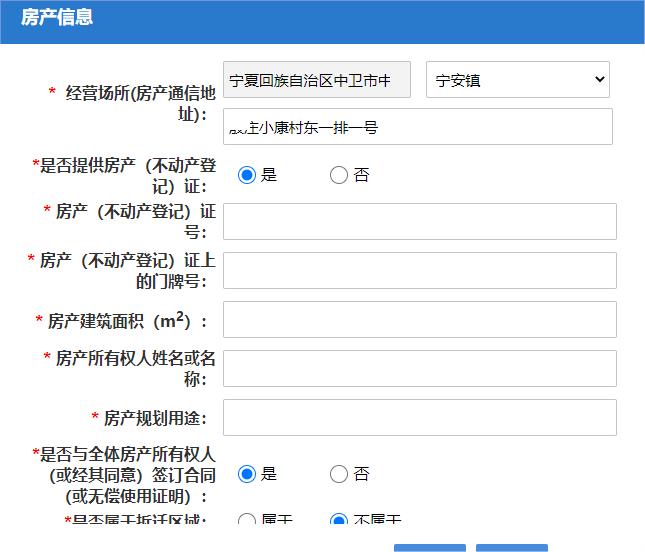Click the address field containing 小康村东一排一号
The image size is (645, 552).
417,127
